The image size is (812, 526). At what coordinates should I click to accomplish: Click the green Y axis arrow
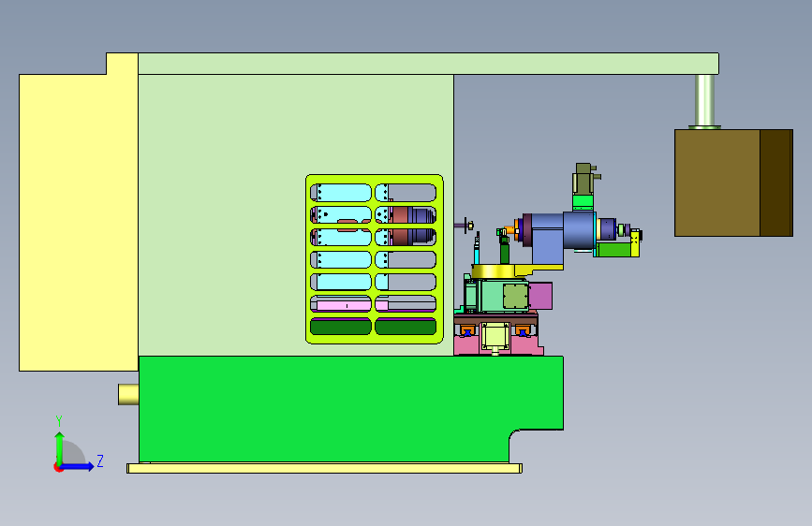pyautogui.click(x=60, y=447)
